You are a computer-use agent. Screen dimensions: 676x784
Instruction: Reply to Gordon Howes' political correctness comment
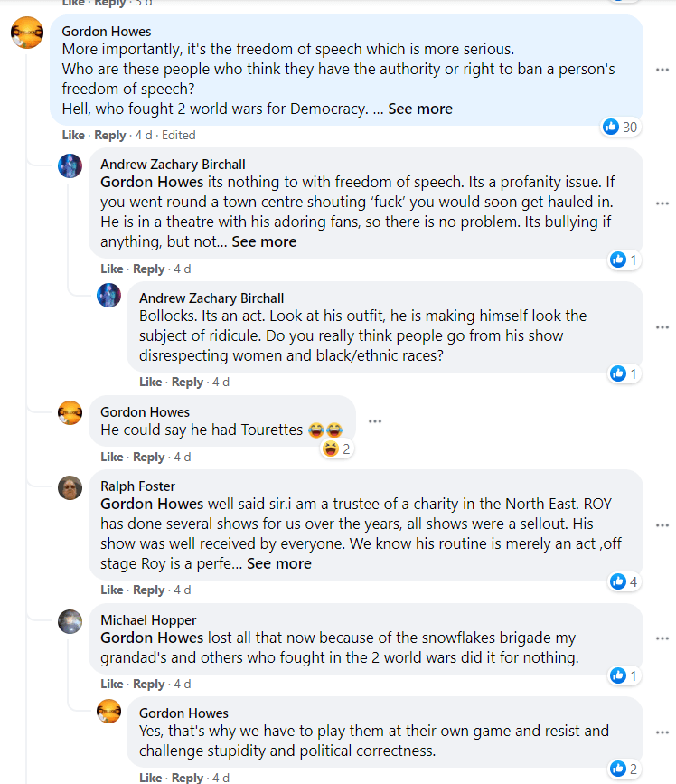(x=188, y=778)
